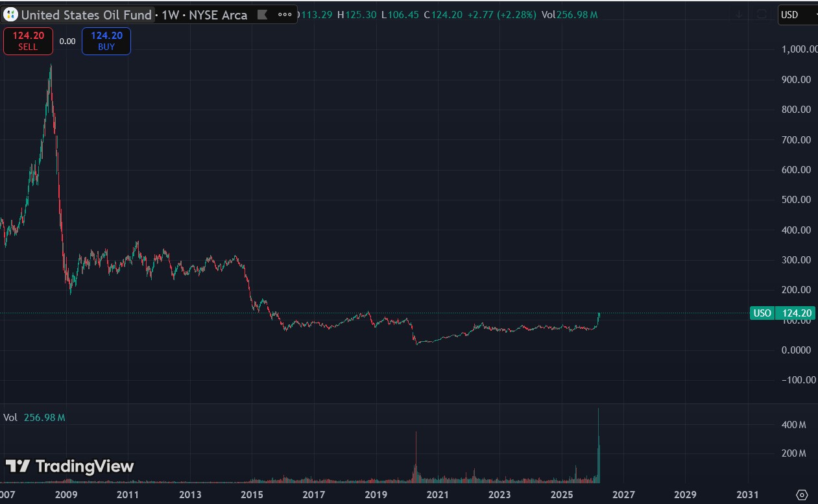Click the 0.00 spread value between Sell and Buy

67,42
